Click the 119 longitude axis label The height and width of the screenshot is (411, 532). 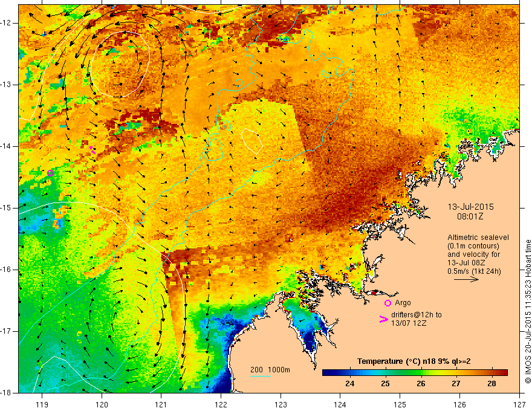pyautogui.click(x=42, y=405)
